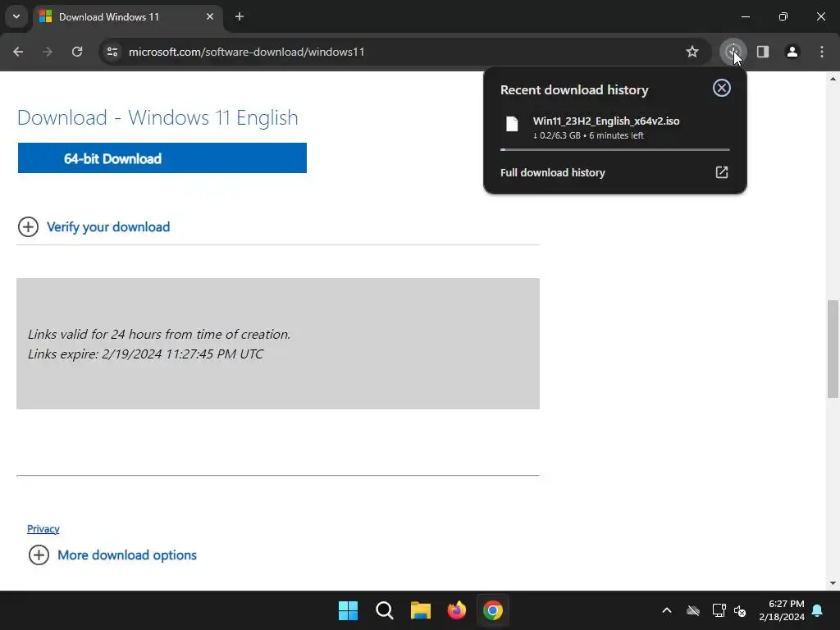Screen dimensions: 840x630
Task: Click the Recent download history title
Action: (x=574, y=89)
